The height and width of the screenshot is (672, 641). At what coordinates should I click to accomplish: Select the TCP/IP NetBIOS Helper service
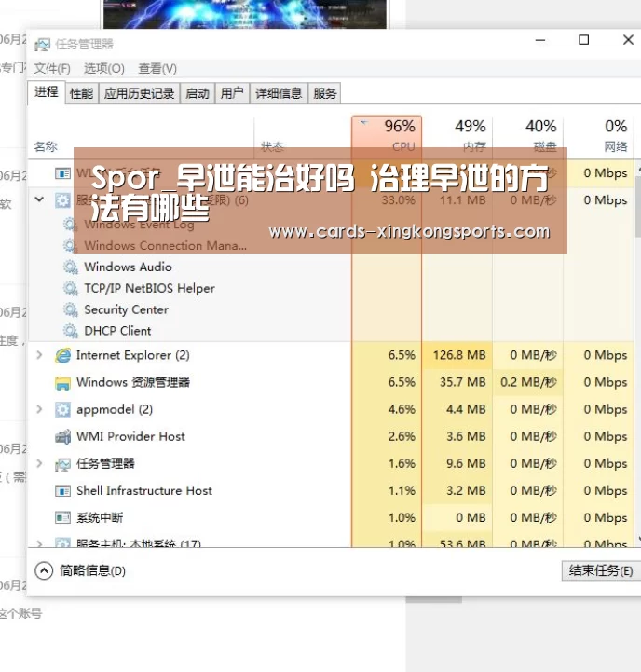(149, 288)
